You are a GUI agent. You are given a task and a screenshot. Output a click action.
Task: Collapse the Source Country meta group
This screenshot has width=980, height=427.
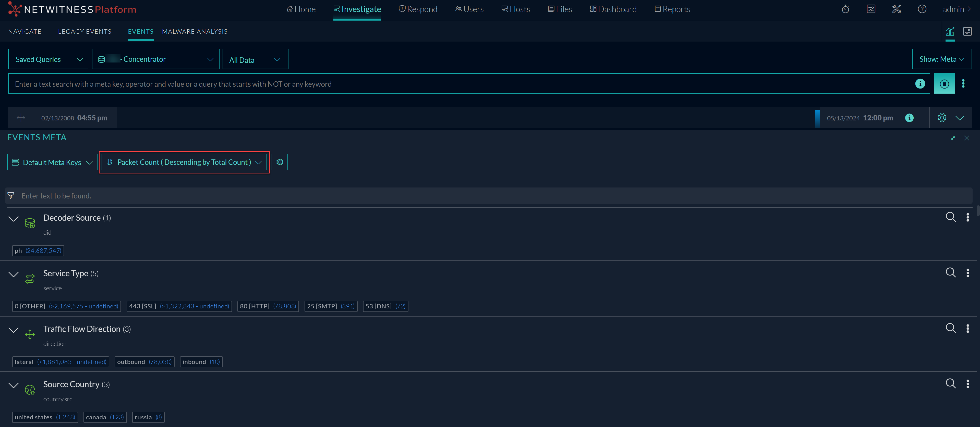pos(14,385)
